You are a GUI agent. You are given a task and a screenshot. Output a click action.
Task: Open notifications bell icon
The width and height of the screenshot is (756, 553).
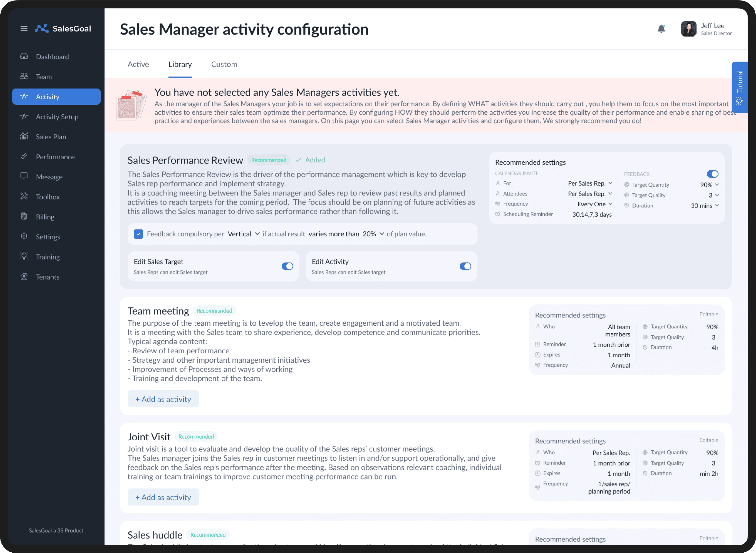(661, 29)
